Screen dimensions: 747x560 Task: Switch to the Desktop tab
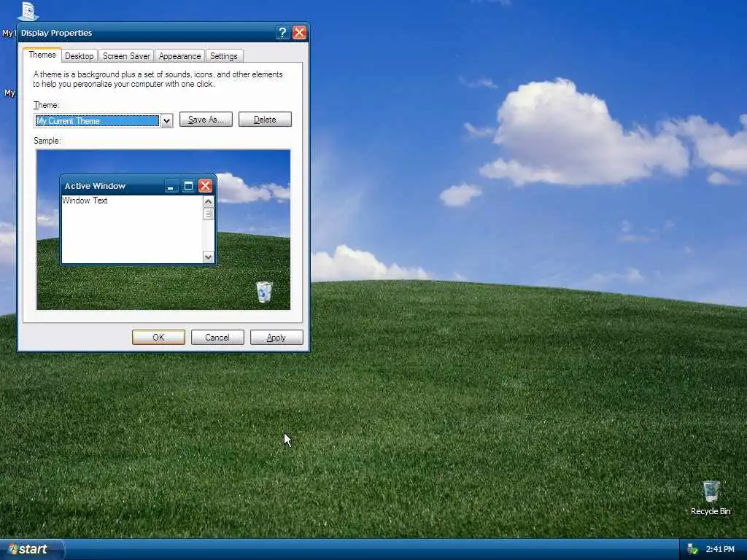click(x=79, y=56)
